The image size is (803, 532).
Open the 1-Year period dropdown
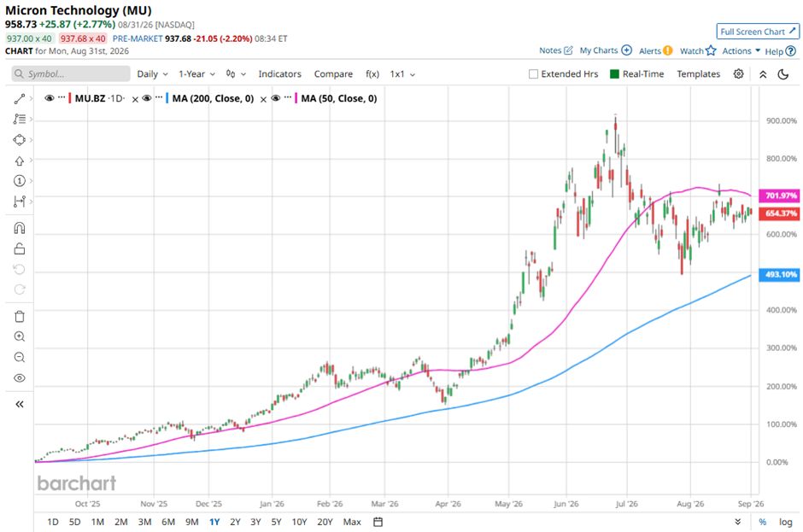tap(196, 73)
